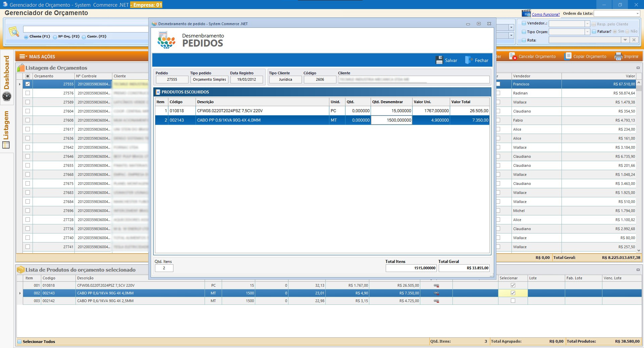Expand the Vendedor filter dropdown
Image resolution: width=644 pixels, height=348 pixels.
click(587, 24)
